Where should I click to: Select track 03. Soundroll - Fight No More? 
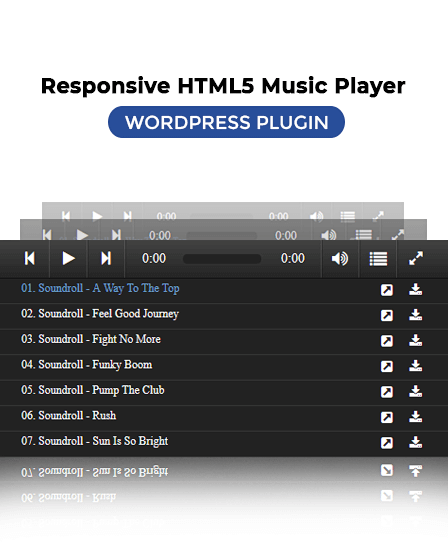(91, 339)
